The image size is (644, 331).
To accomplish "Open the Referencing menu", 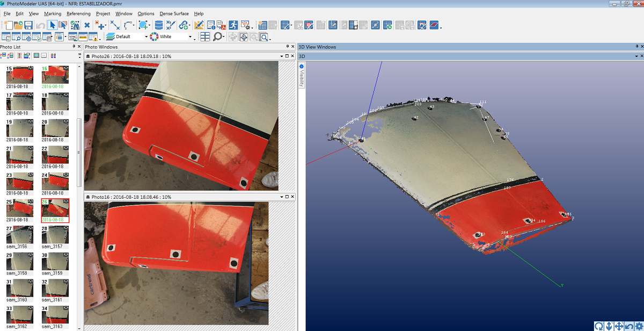I will click(78, 13).
